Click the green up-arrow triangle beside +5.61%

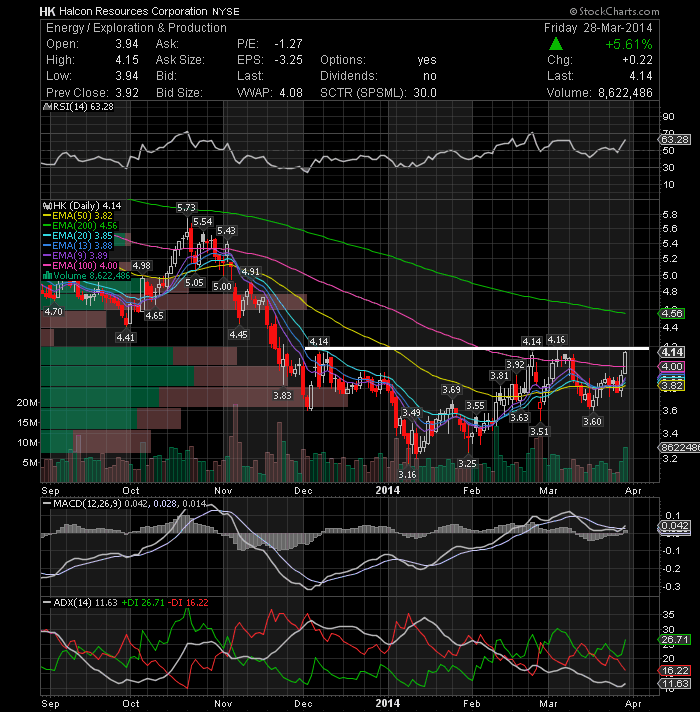pyautogui.click(x=556, y=44)
